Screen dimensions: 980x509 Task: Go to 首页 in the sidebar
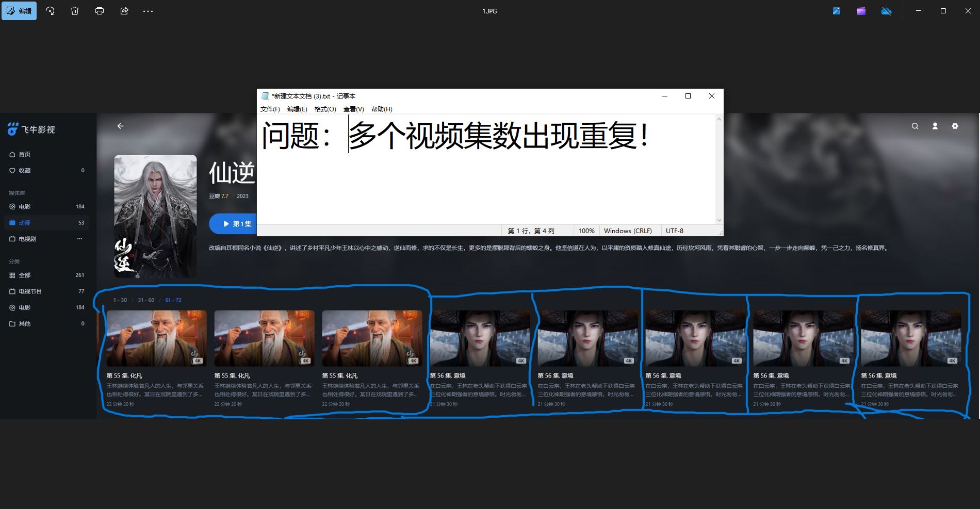pos(46,154)
